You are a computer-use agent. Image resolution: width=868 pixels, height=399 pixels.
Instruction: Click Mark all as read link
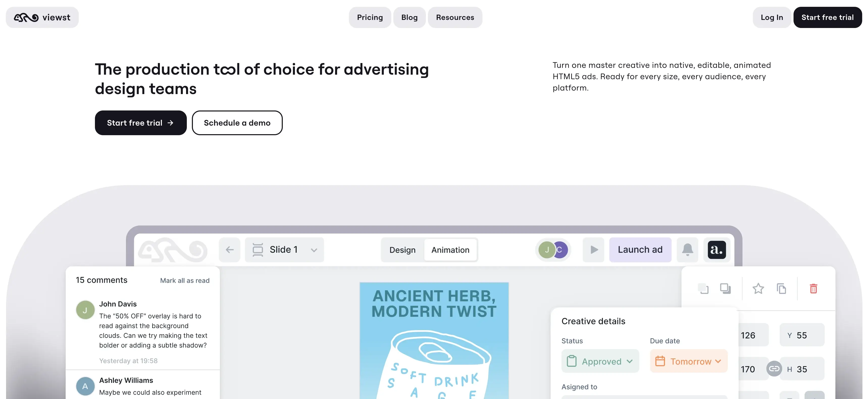coord(185,280)
